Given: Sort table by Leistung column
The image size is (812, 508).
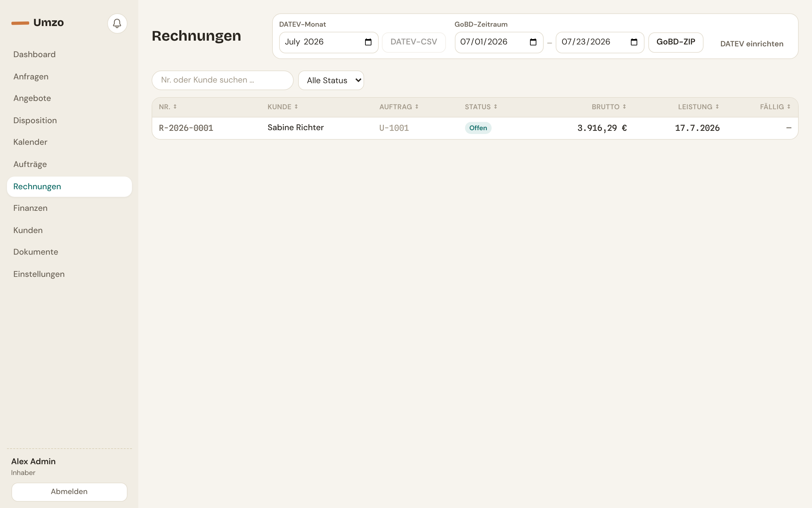Looking at the screenshot, I should tap(698, 107).
